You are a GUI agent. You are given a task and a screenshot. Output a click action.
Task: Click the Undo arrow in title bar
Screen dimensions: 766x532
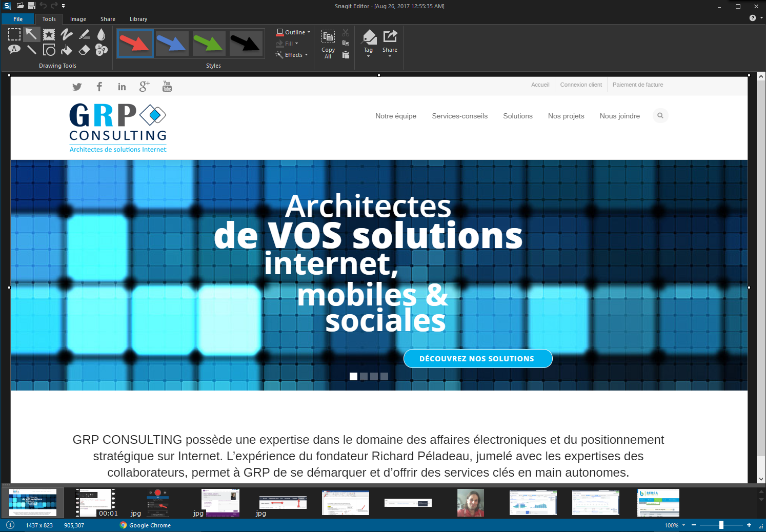tap(43, 6)
